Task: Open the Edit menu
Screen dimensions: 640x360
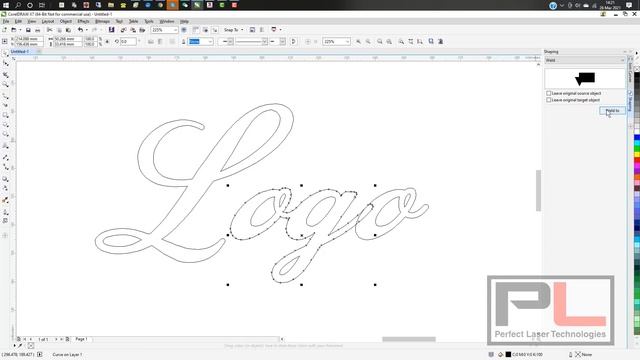Action: (x=18, y=21)
